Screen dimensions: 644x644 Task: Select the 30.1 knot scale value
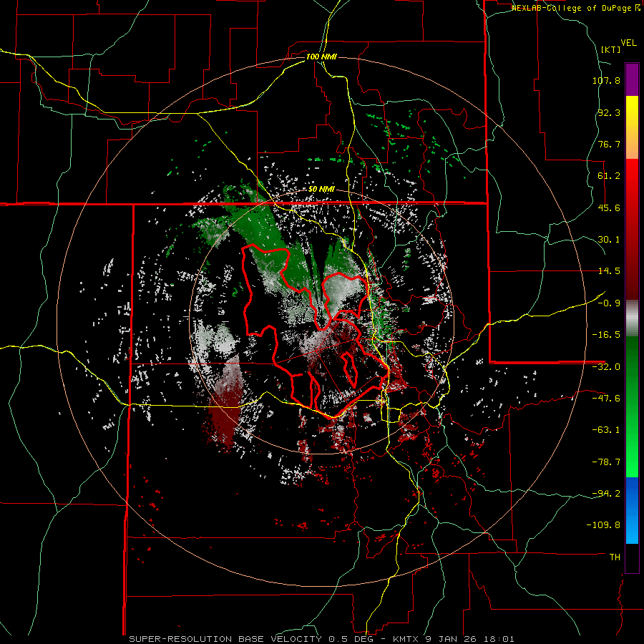pyautogui.click(x=609, y=240)
